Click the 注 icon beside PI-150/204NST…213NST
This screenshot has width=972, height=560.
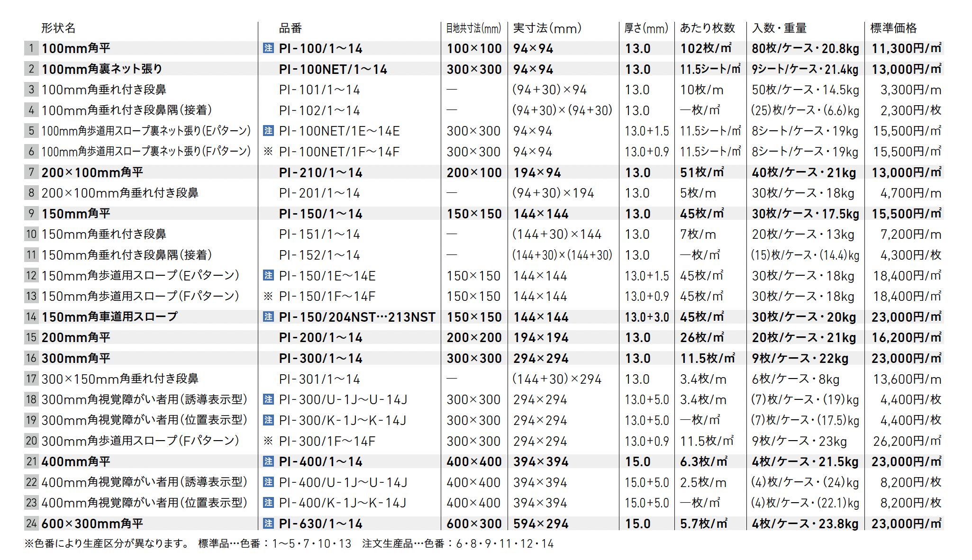coord(268,316)
